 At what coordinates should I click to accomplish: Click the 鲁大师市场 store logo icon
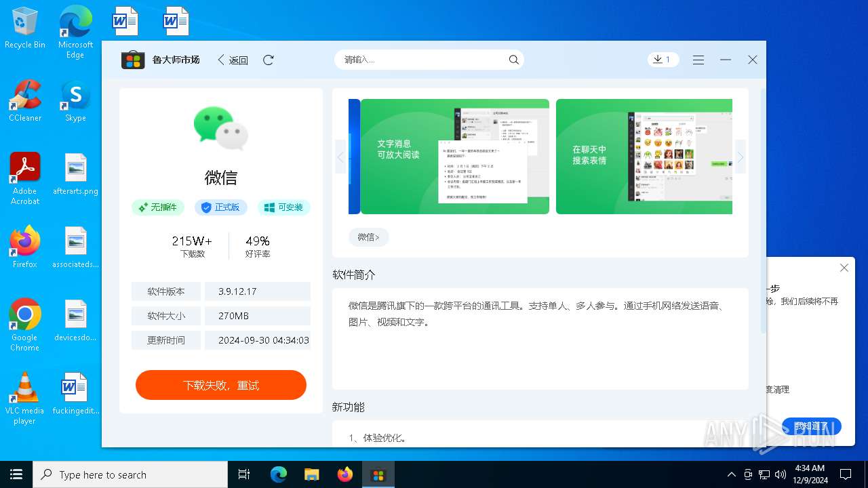click(x=133, y=60)
